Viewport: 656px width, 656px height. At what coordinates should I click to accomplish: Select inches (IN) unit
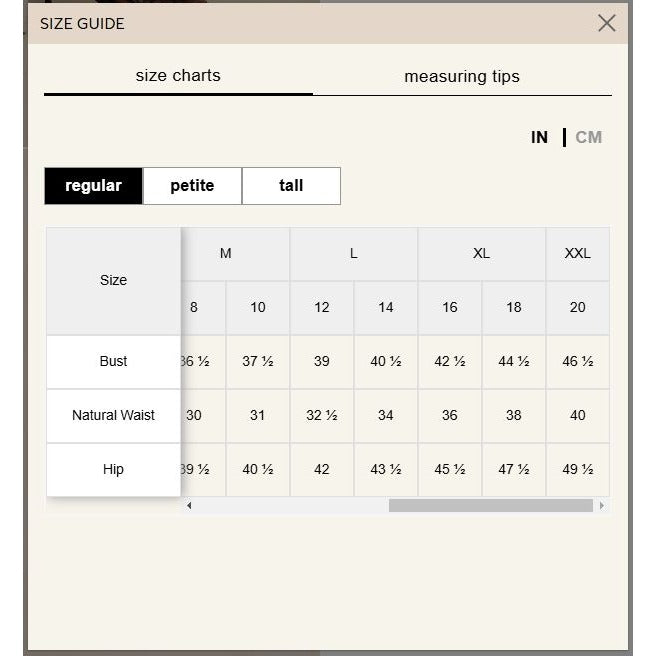point(539,138)
